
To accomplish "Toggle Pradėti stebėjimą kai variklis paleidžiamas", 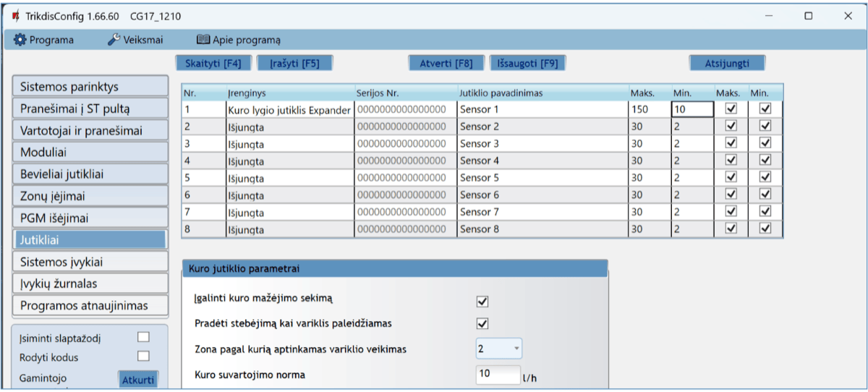I will click(x=482, y=323).
